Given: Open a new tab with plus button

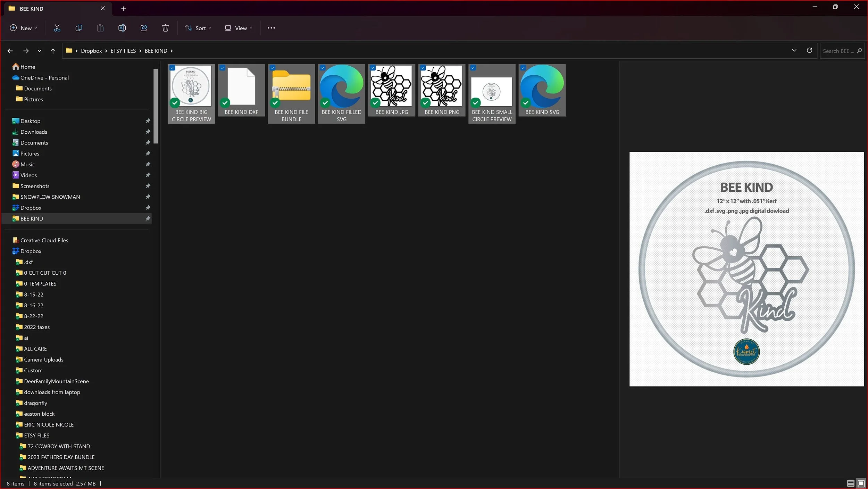Looking at the screenshot, I should (x=123, y=9).
